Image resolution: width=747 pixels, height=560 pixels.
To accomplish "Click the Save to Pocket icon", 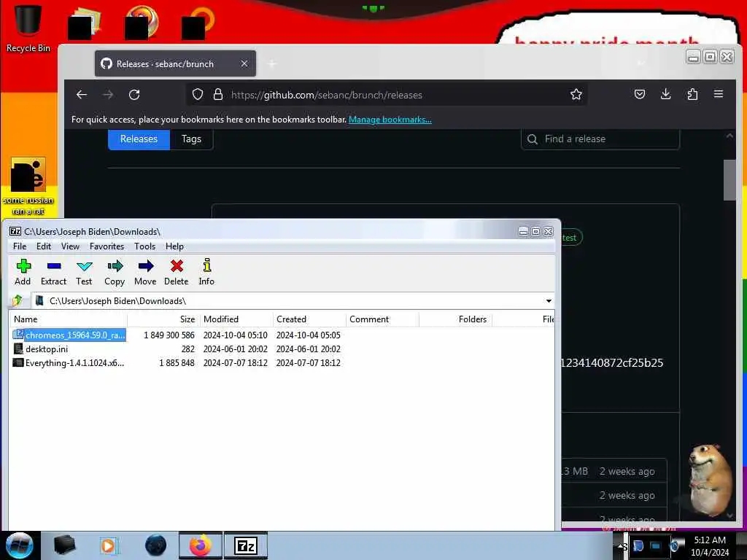I will pos(639,94).
